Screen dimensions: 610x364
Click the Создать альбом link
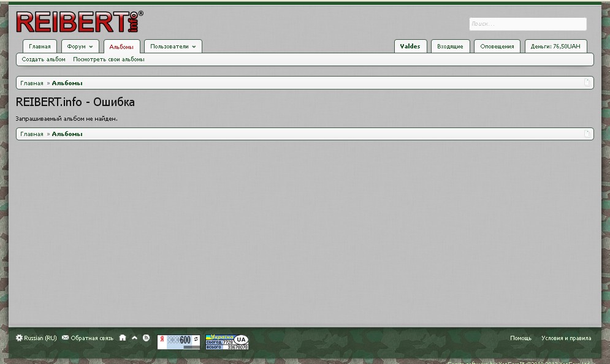pos(44,59)
